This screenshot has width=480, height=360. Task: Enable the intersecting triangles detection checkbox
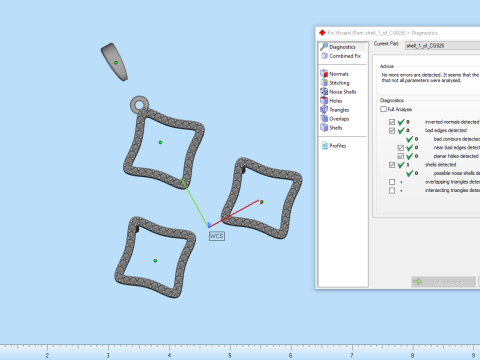coord(392,190)
